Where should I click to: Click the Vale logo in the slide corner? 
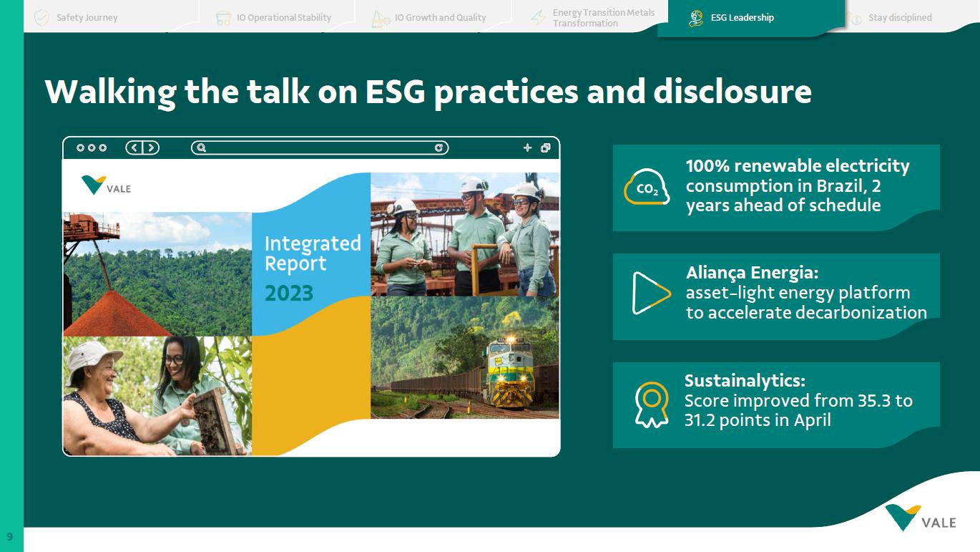click(921, 518)
